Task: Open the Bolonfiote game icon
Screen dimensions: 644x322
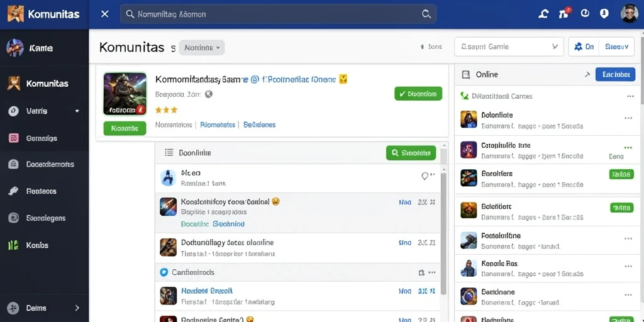Action: point(469,119)
